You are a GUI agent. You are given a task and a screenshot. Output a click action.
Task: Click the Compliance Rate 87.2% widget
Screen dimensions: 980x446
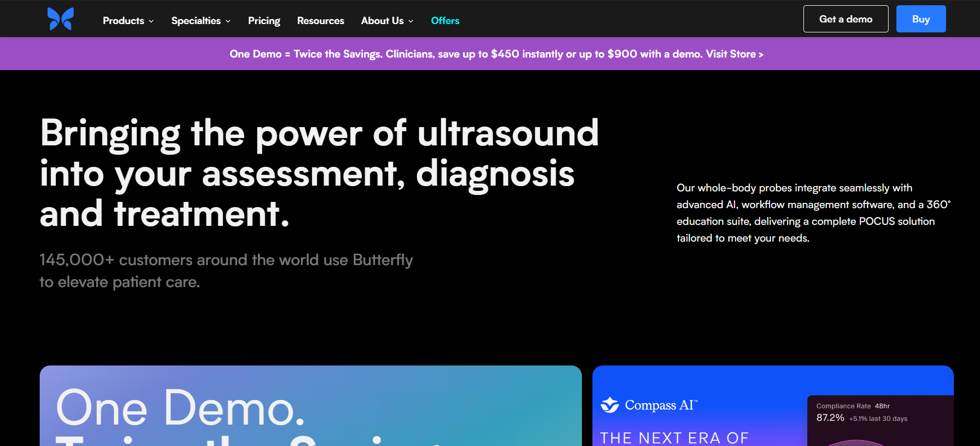pos(881,420)
